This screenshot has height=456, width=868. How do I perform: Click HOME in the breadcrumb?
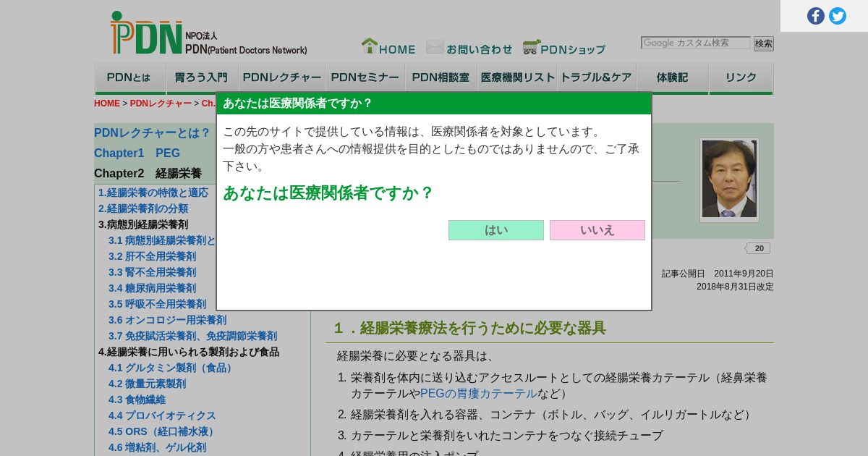point(107,104)
